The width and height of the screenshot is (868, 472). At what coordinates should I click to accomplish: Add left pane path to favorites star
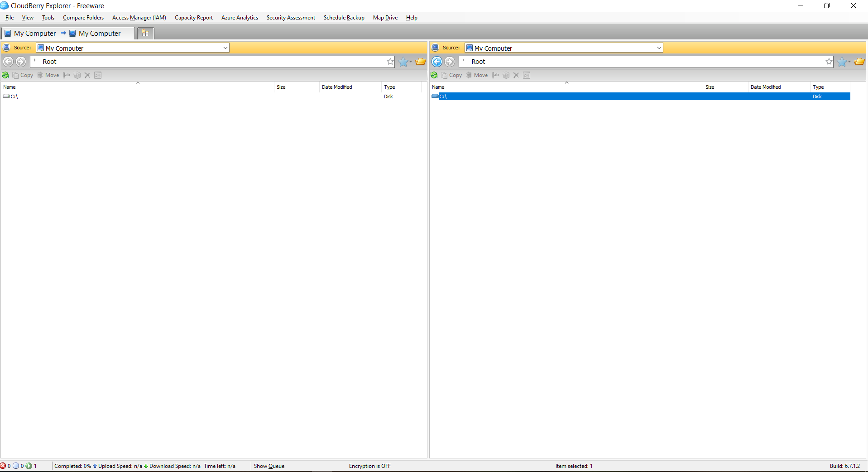point(390,62)
